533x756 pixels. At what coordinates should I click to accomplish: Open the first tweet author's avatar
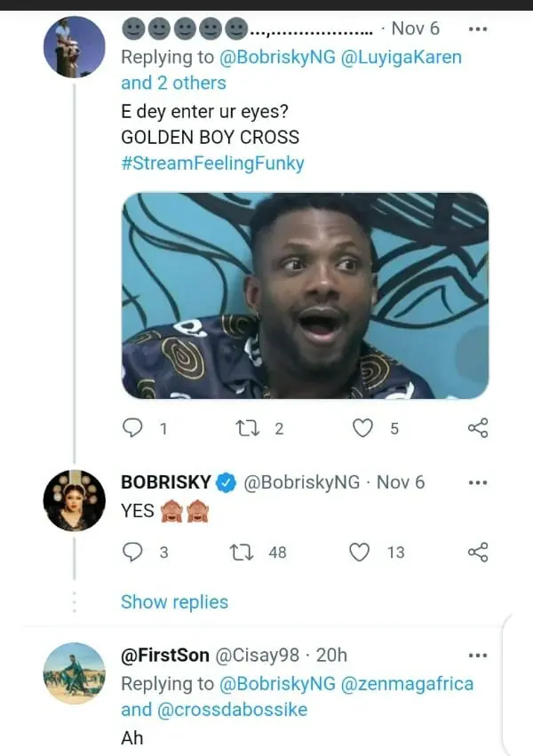coord(75,46)
